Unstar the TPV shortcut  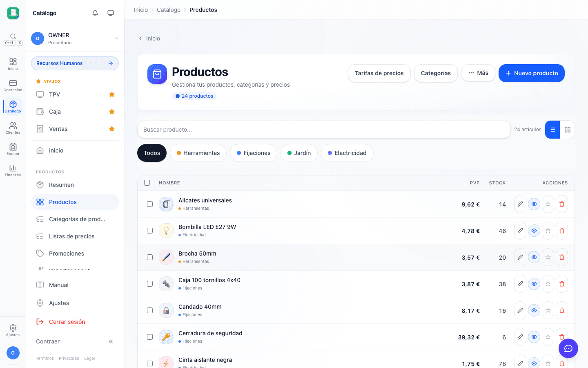coord(112,94)
